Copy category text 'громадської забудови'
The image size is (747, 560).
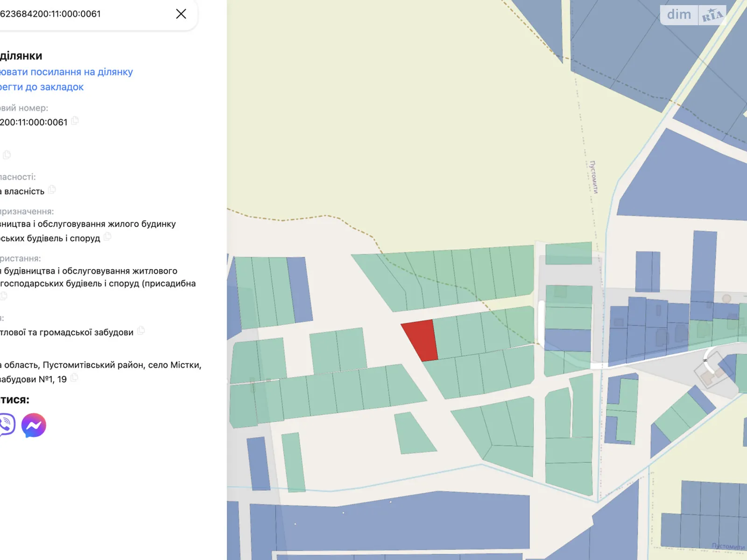click(141, 331)
